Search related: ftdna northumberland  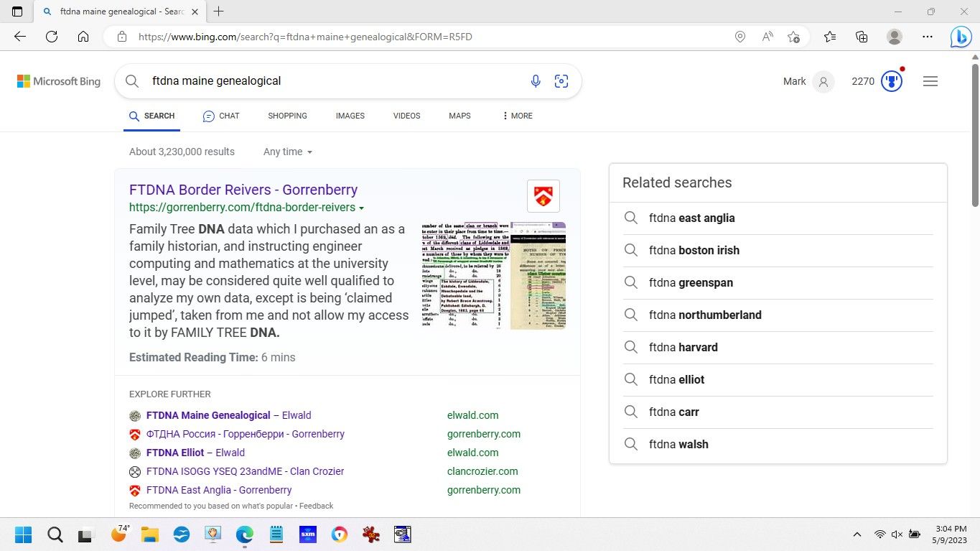point(778,315)
